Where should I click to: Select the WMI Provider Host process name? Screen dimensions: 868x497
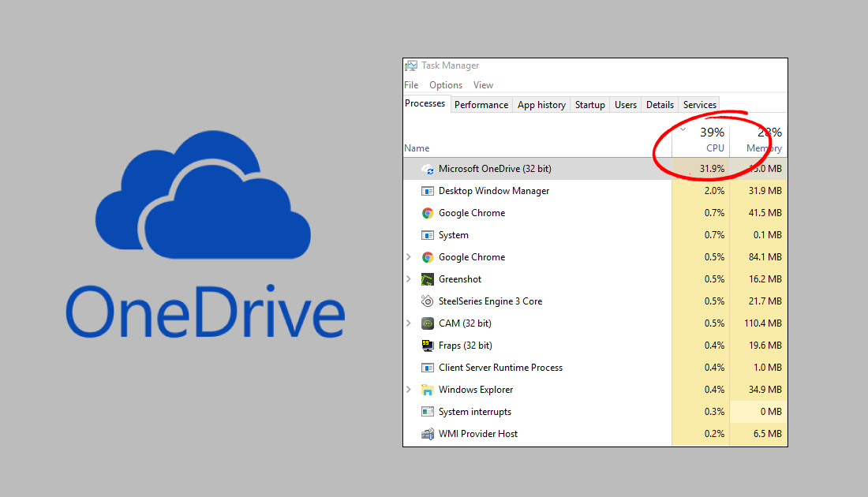477,434
